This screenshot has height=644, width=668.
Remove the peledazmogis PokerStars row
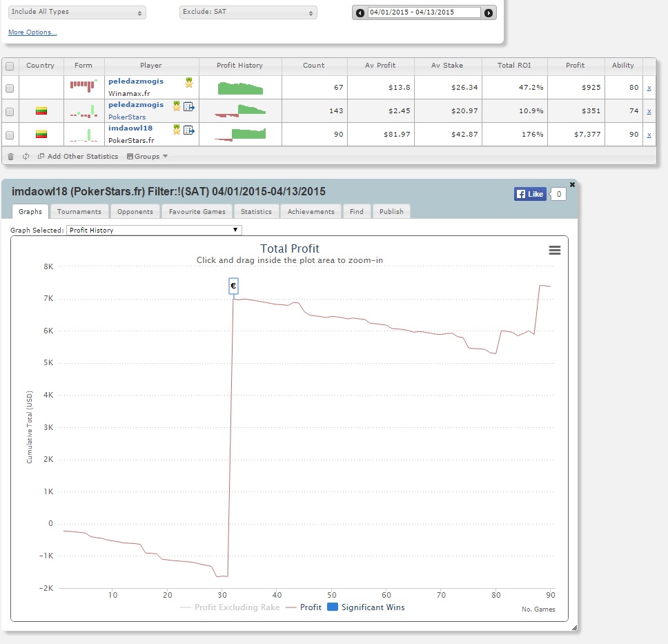coord(649,111)
